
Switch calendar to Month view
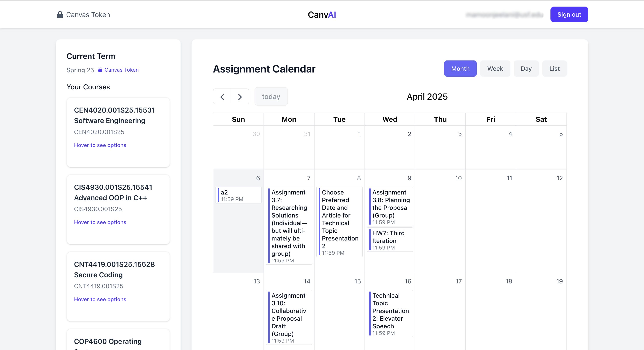(460, 69)
